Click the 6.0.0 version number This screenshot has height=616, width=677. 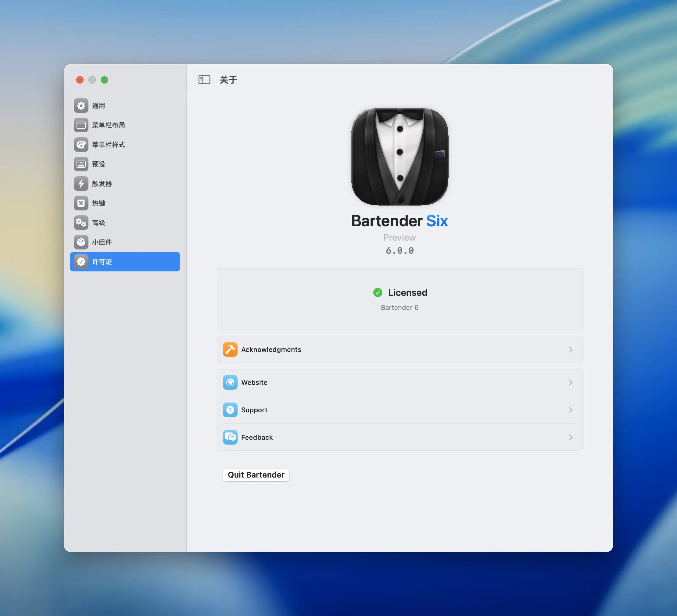tap(399, 251)
